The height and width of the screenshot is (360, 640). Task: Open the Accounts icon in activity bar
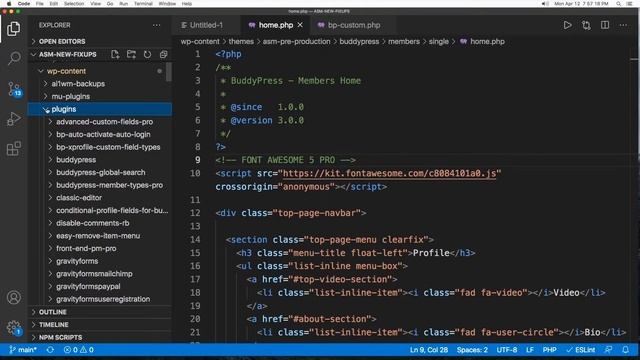tap(13, 297)
